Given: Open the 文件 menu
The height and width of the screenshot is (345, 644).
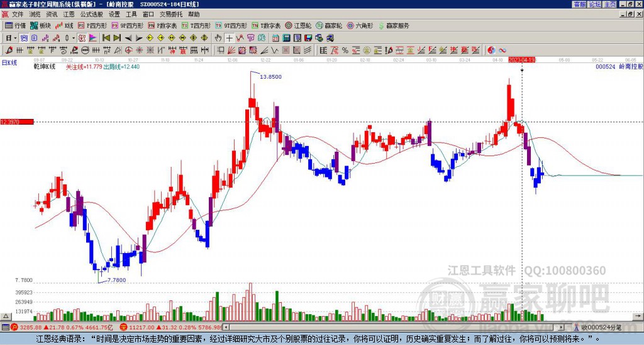Looking at the screenshot, I should [18, 14].
